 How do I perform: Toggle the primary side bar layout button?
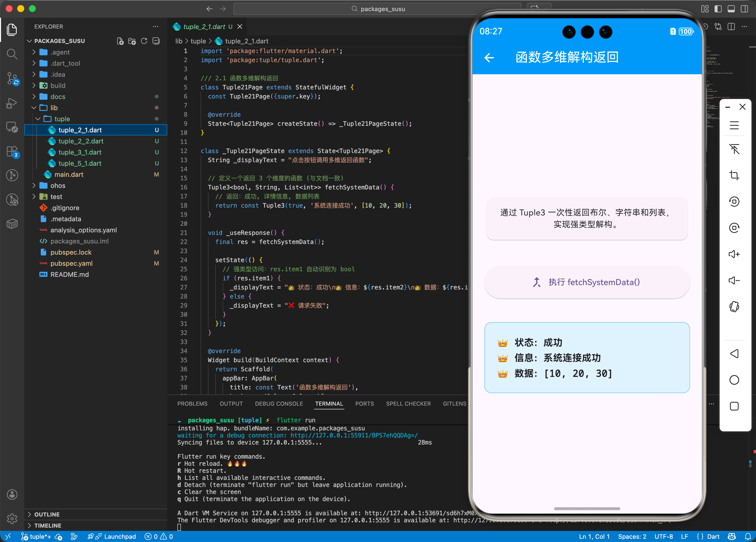718,9
